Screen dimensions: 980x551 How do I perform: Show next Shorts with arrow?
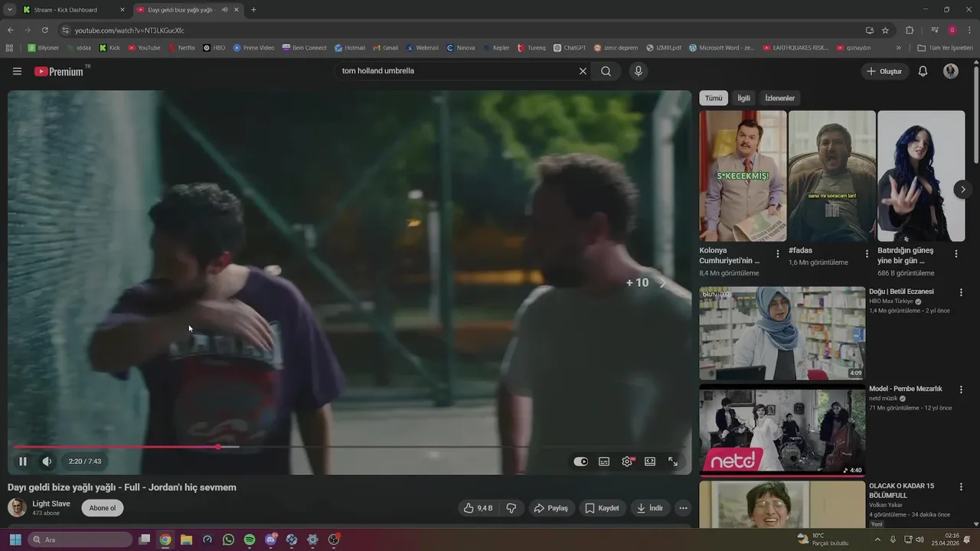tap(963, 189)
